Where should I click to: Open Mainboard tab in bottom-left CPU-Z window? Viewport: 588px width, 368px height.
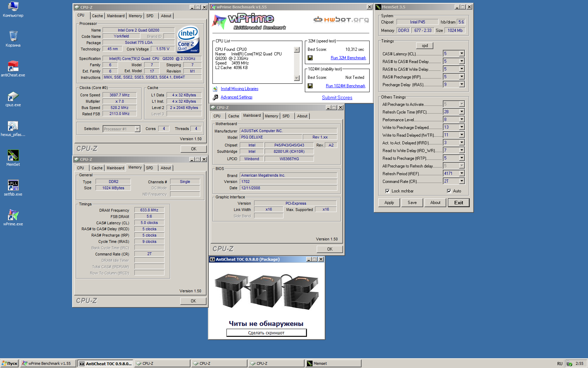click(115, 168)
